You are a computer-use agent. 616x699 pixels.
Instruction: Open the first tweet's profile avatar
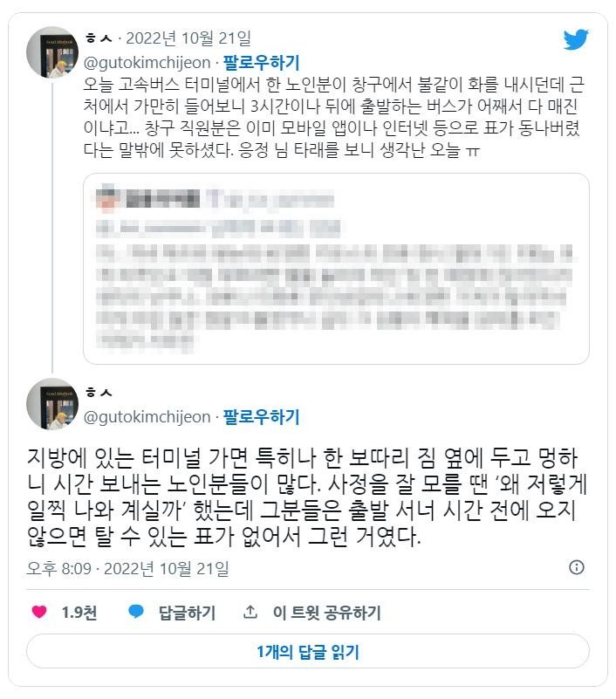54,54
